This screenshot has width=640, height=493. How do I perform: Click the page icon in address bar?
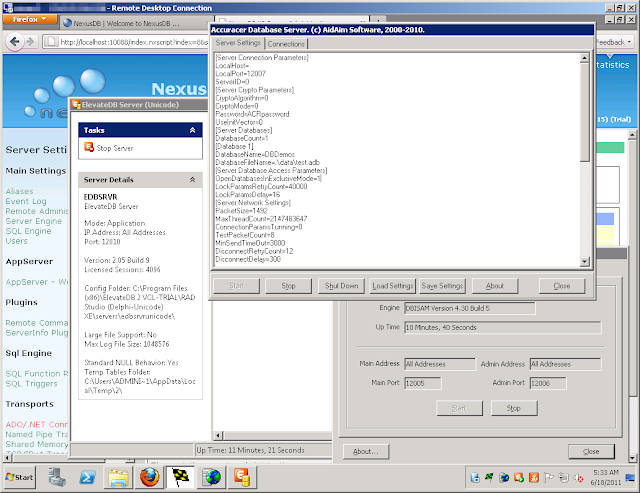51,42
